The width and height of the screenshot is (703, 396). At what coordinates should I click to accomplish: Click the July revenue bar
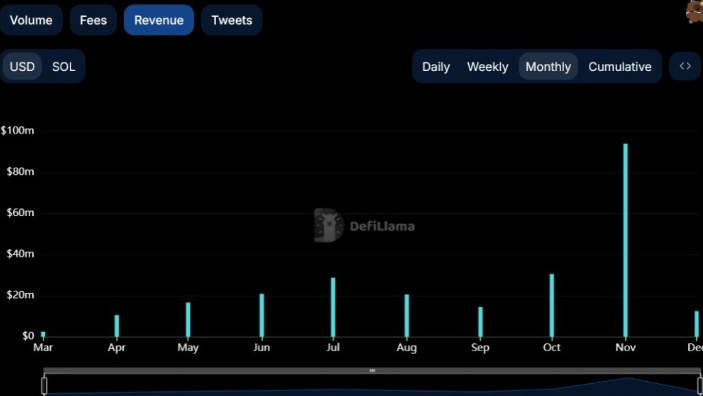[x=333, y=308]
